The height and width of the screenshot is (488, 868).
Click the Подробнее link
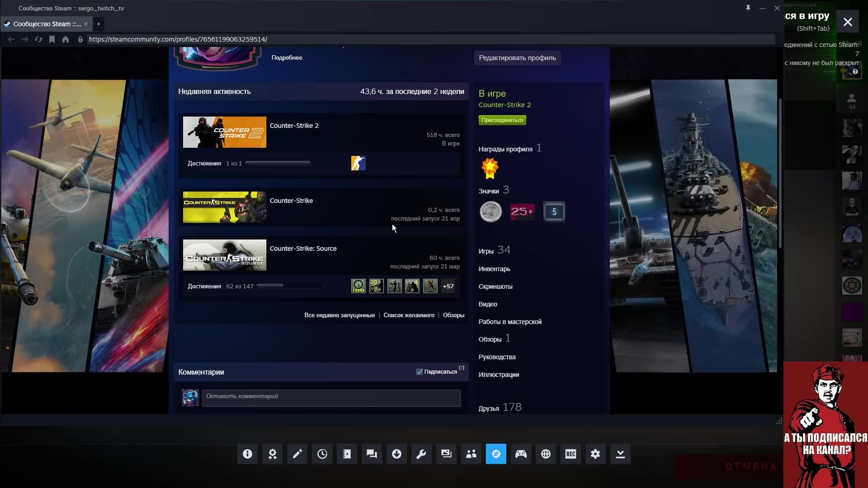[x=287, y=58]
